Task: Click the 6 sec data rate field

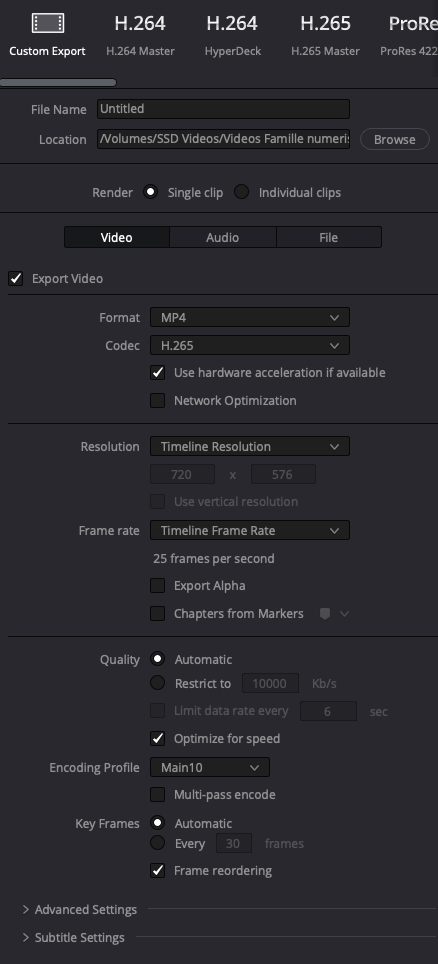Action: click(x=328, y=711)
